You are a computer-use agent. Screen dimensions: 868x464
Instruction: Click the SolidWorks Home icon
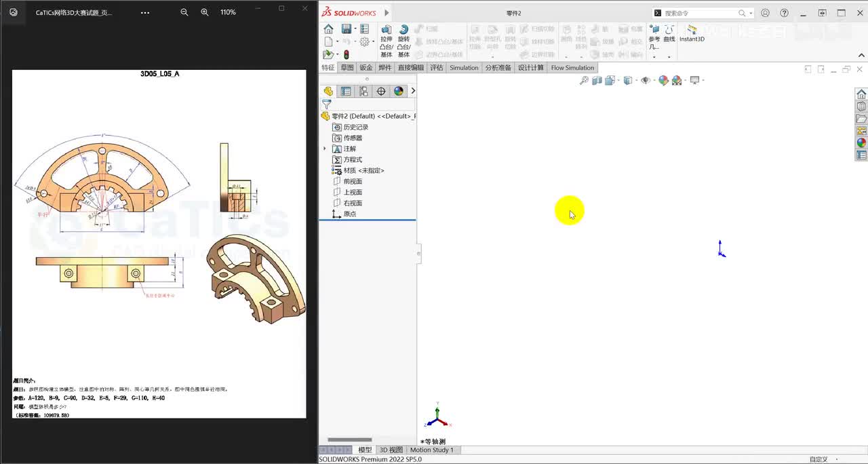[329, 28]
